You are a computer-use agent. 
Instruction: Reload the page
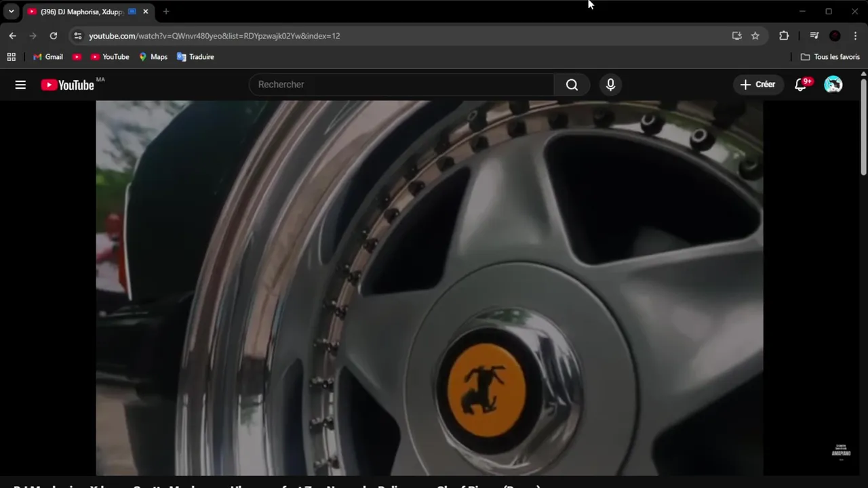click(54, 36)
